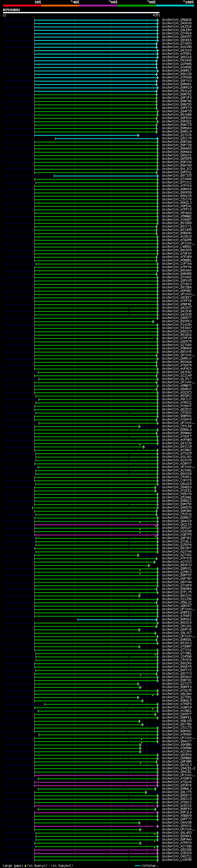Open hit UniRef100_Q84V57
Screen dimensions: 197x868
(177, 37)
